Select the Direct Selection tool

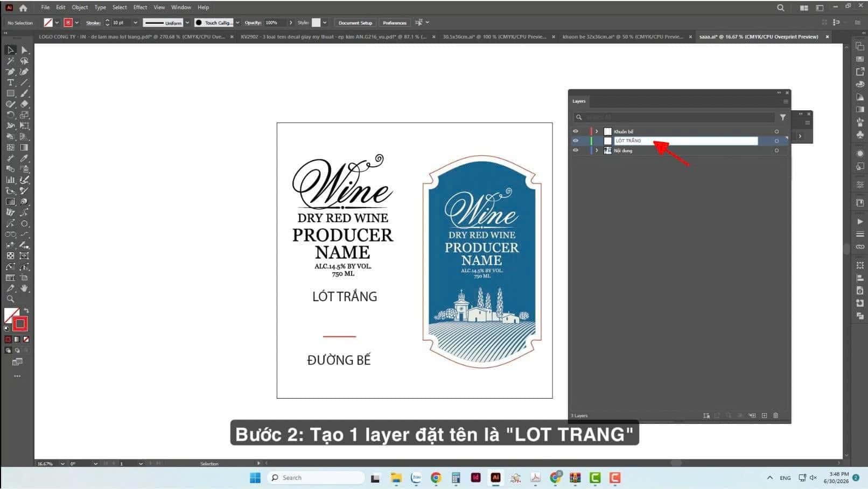(24, 50)
